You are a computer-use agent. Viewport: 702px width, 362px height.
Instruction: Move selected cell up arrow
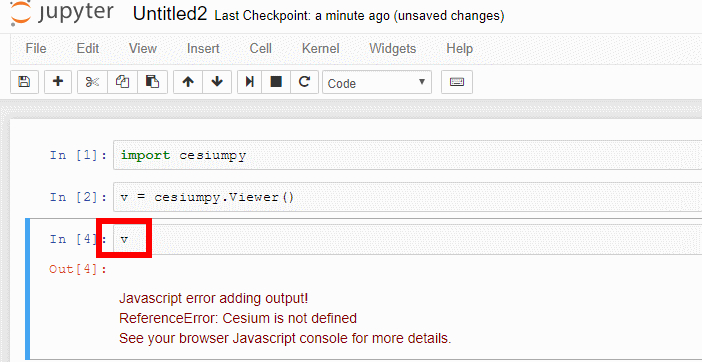[x=188, y=82]
